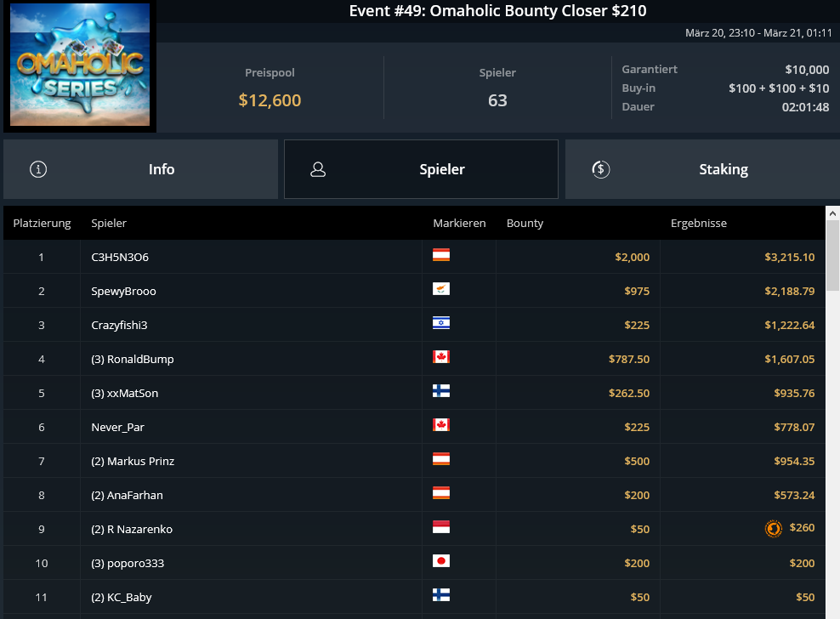Image resolution: width=840 pixels, height=619 pixels.
Task: Select player Crazyfishi3
Action: (x=119, y=326)
